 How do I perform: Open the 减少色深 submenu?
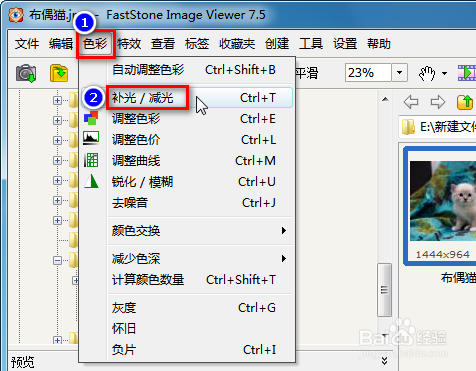point(187,259)
